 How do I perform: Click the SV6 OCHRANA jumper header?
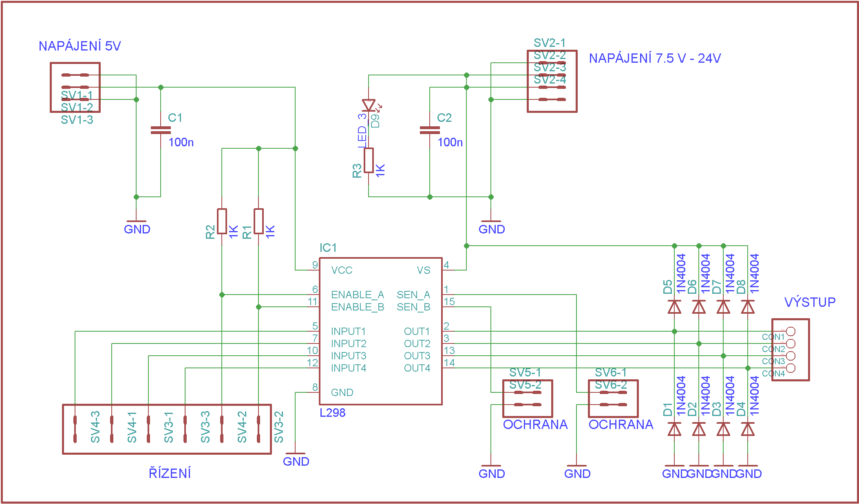(x=613, y=398)
